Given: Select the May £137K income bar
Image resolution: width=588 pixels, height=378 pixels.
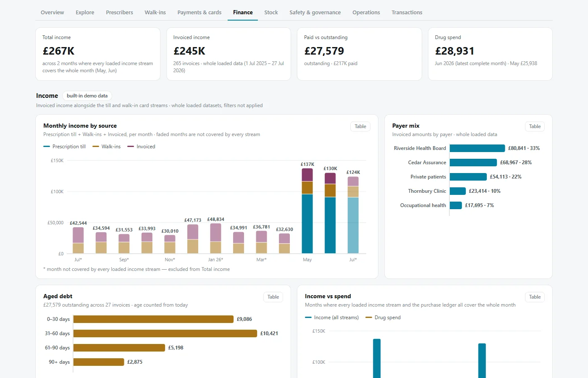Looking at the screenshot, I should pyautogui.click(x=307, y=211).
